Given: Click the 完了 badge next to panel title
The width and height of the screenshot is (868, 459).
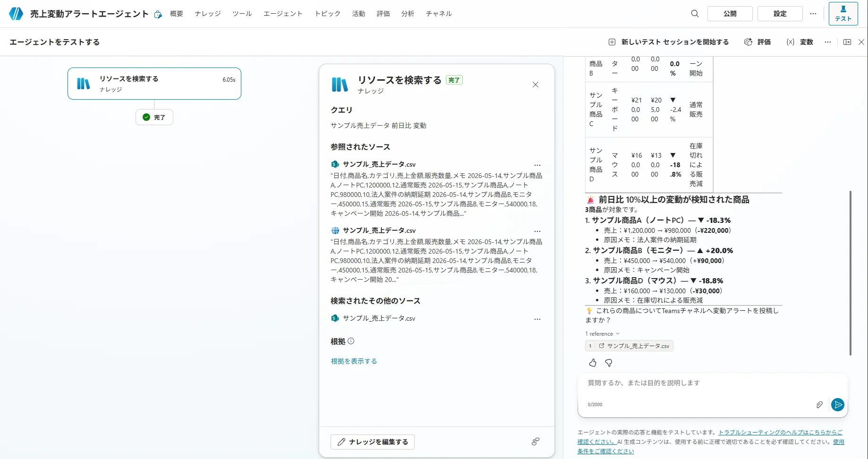Looking at the screenshot, I should 454,80.
